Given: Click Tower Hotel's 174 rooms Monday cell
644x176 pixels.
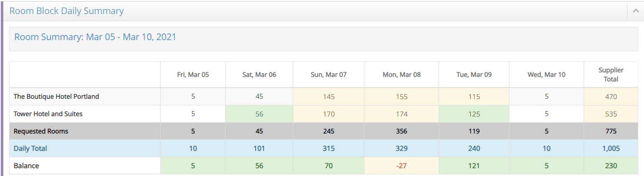Looking at the screenshot, I should tap(402, 114).
